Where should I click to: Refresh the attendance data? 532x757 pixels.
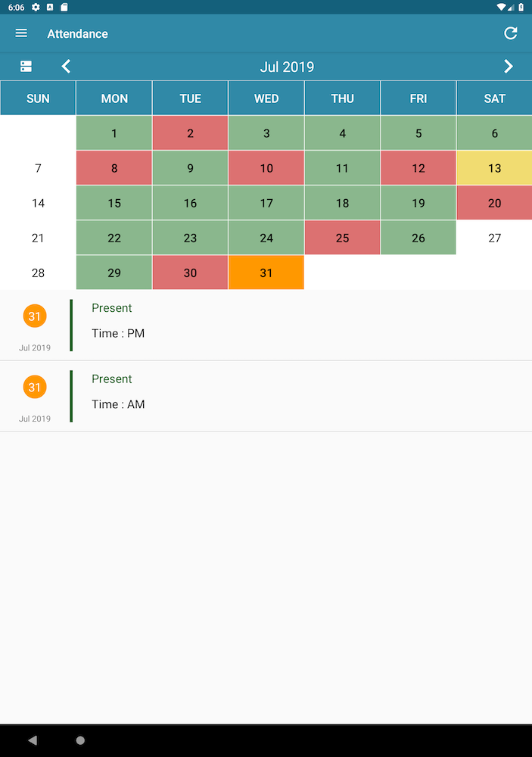pos(511,33)
